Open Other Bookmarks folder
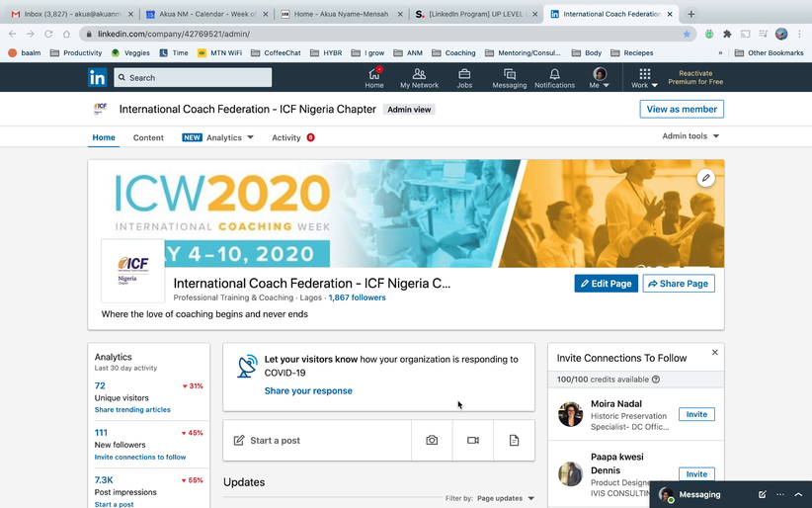 tap(769, 52)
